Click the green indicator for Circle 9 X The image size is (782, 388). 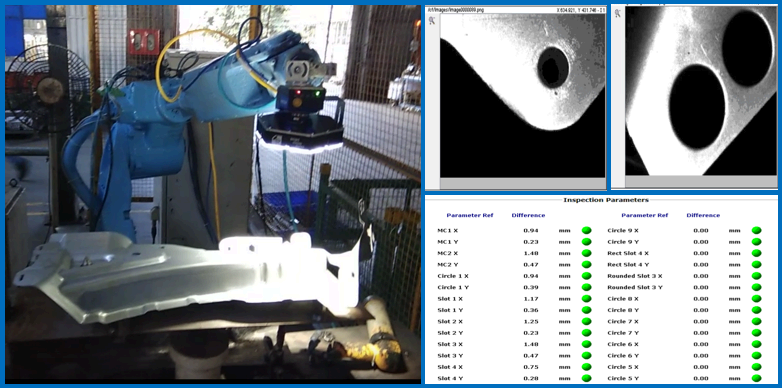pos(757,230)
